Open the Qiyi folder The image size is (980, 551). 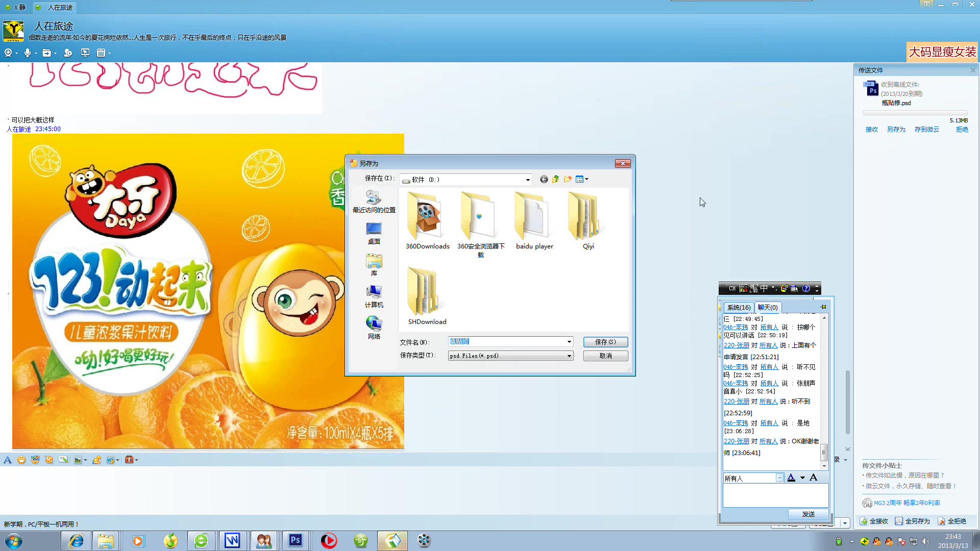tap(588, 221)
